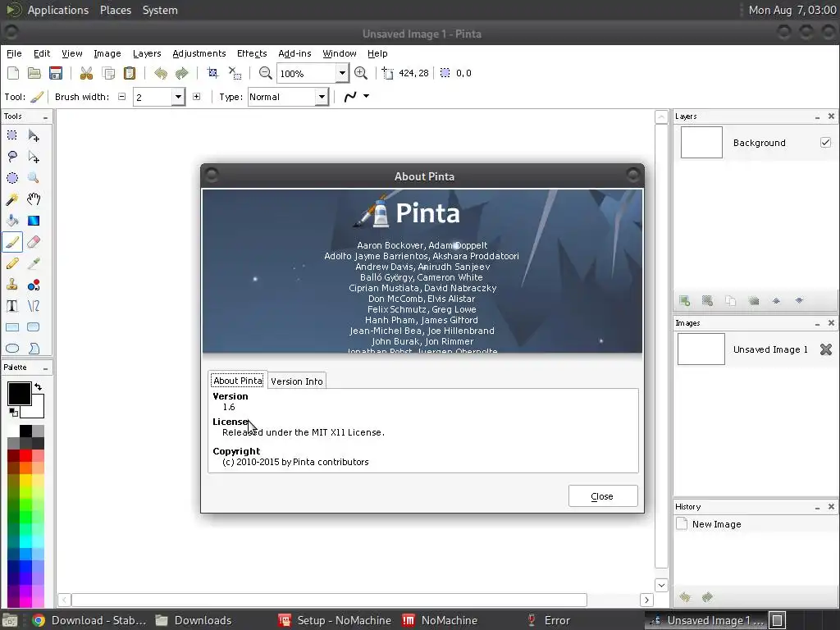
Task: Select the Color Picker eyedropper tool
Action: (33, 263)
